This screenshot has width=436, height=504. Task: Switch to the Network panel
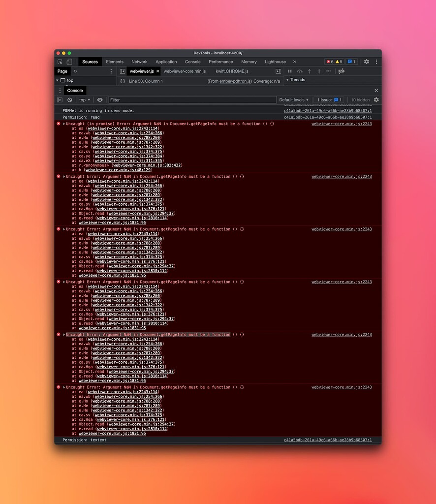[x=139, y=61]
